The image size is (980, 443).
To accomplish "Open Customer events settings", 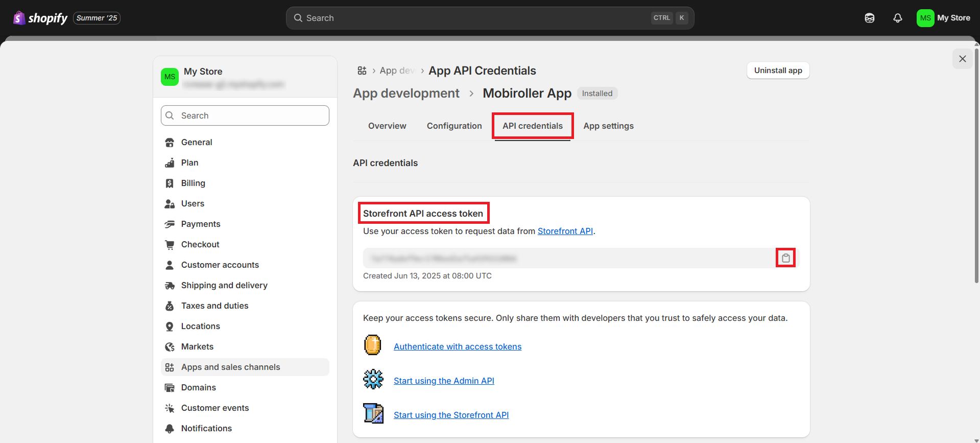I will 245,408.
